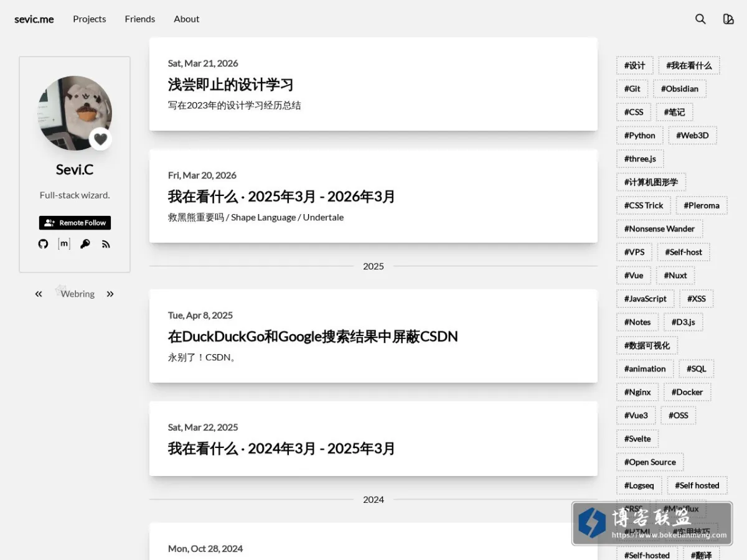Go to previous Webring site arrow

click(x=39, y=294)
